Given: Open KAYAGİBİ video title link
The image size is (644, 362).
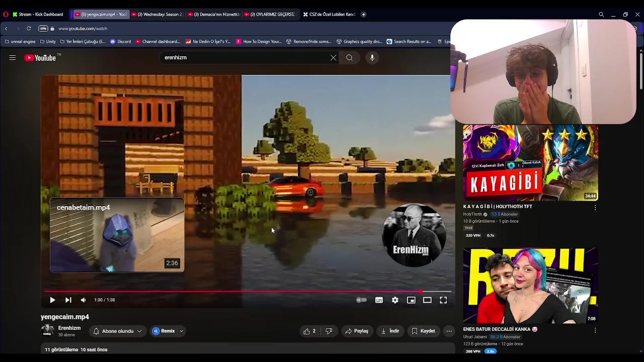Looking at the screenshot, I should pos(498,207).
